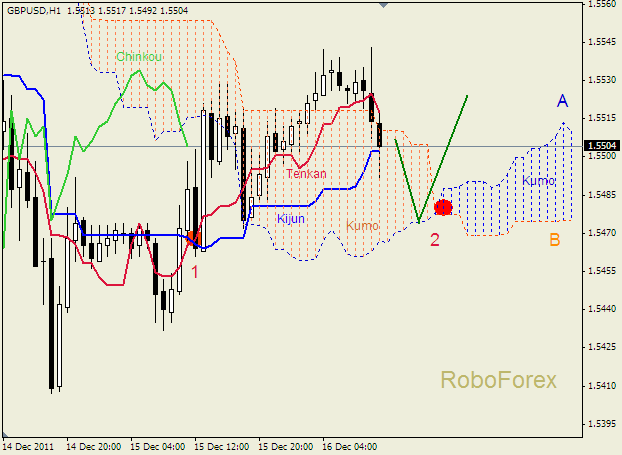The image size is (622, 455).
Task: Click the 1.5395 price axis label
Action: click(604, 424)
